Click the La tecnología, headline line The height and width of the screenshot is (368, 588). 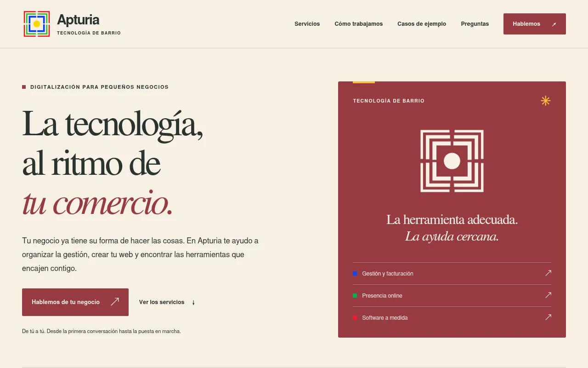[x=113, y=125]
